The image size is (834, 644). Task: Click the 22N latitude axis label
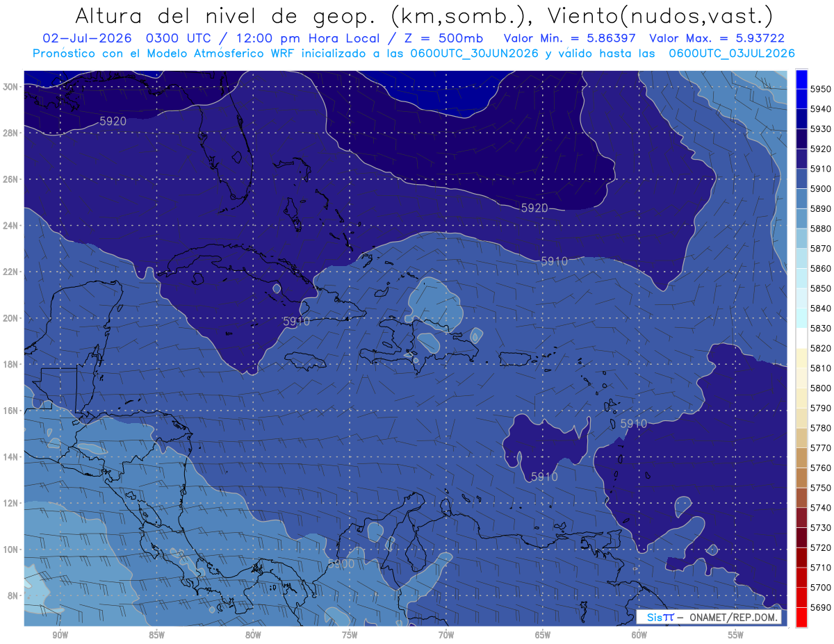point(10,272)
